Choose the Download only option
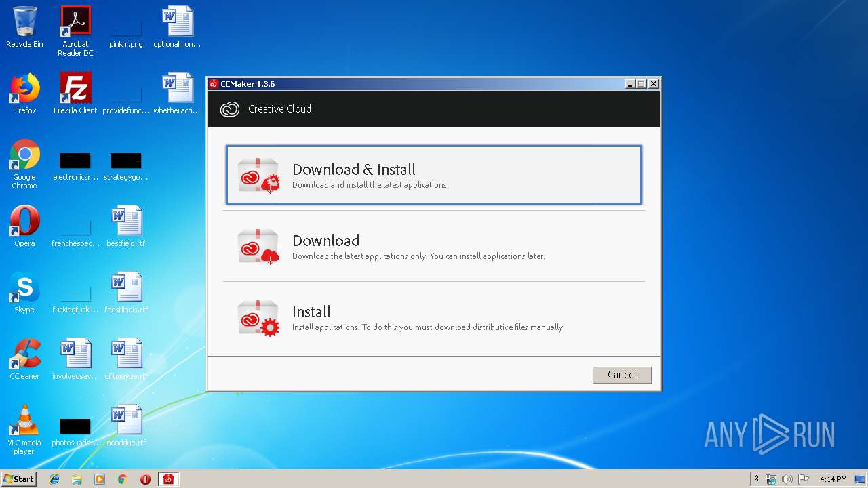Screen dimensions: 868x488 [x=434, y=246]
